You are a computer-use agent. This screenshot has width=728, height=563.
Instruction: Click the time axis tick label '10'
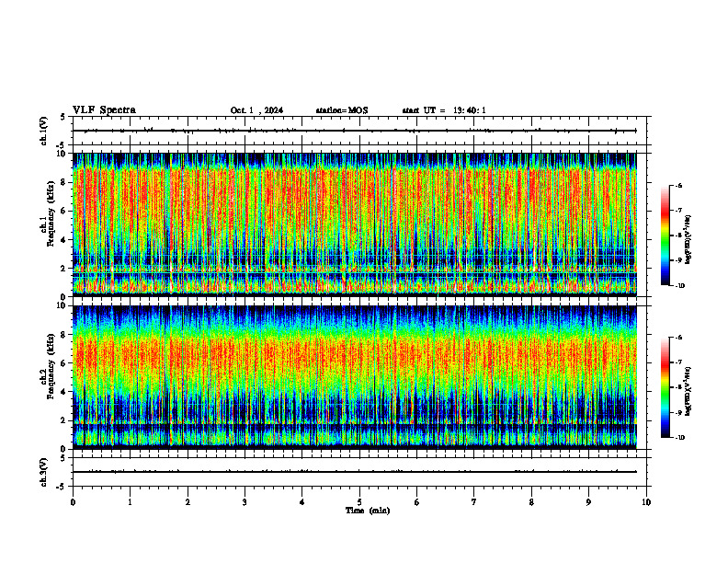[x=646, y=502]
